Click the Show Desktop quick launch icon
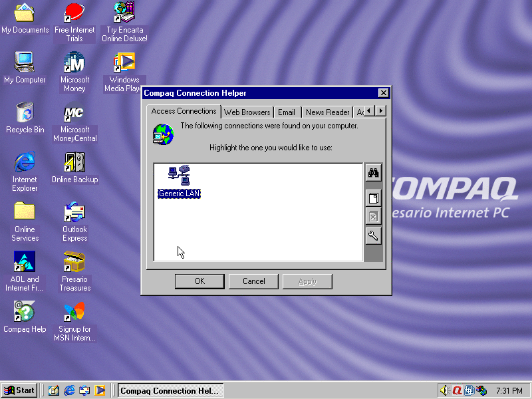 tap(54, 390)
